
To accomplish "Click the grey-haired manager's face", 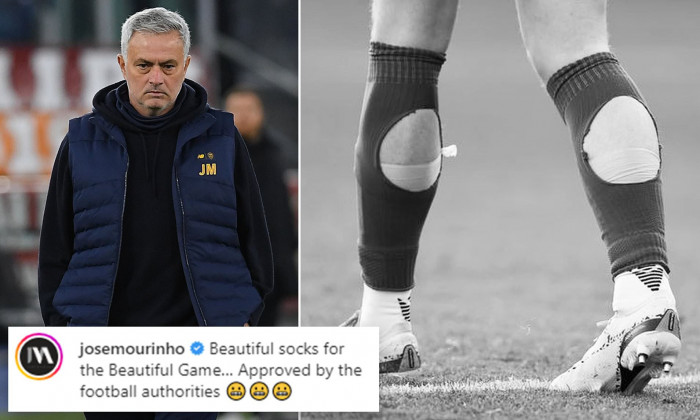I will click(155, 68).
